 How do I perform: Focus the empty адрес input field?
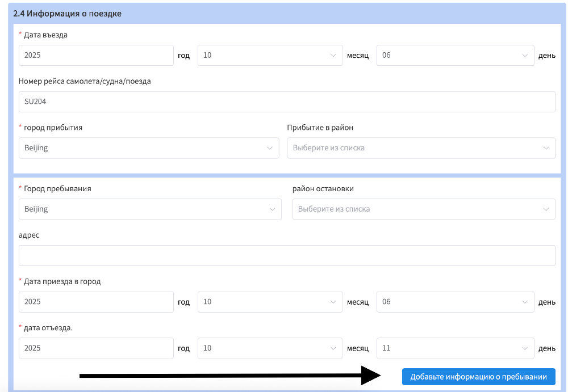pyautogui.click(x=287, y=256)
